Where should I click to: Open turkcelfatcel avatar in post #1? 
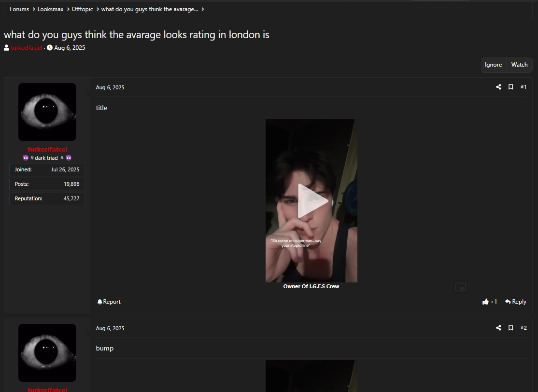click(x=47, y=112)
